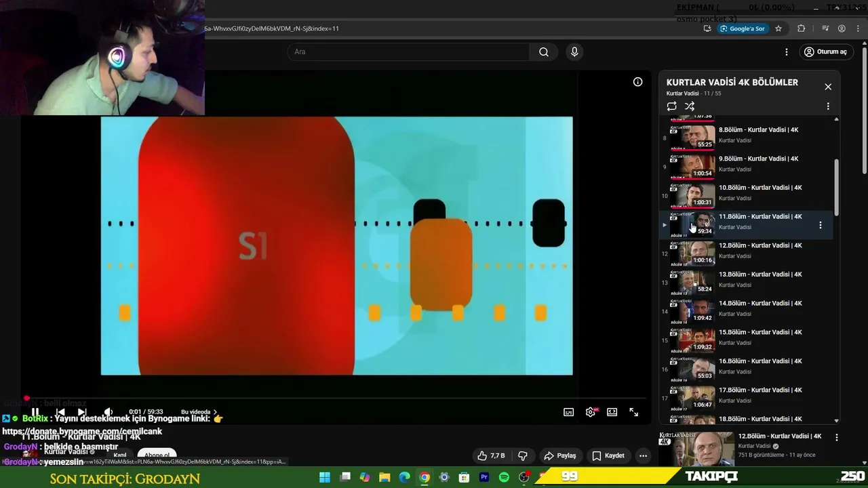This screenshot has height=488, width=868.
Task: Mute the video with the speaker icon
Action: pos(108,411)
